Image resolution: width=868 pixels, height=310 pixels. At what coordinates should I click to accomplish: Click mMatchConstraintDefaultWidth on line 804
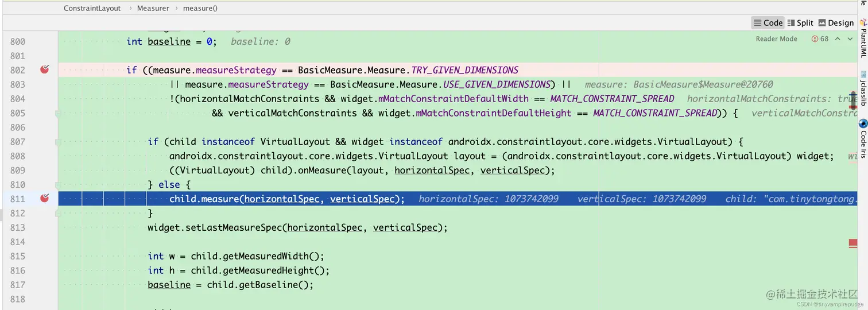coord(455,99)
